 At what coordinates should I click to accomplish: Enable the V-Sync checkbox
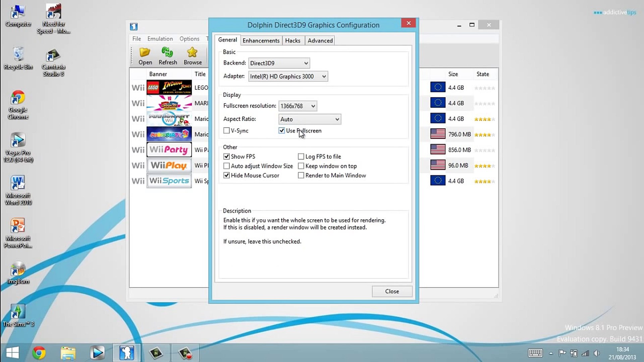click(227, 130)
